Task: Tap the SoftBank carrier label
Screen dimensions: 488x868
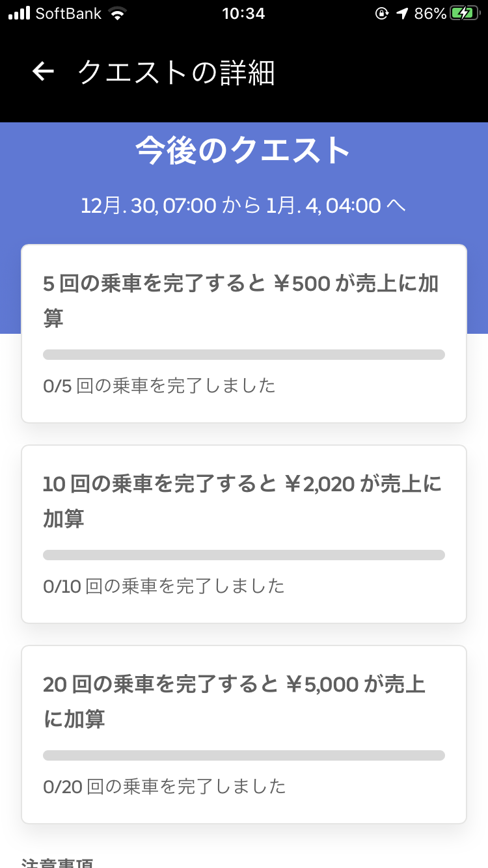Action: (x=68, y=13)
